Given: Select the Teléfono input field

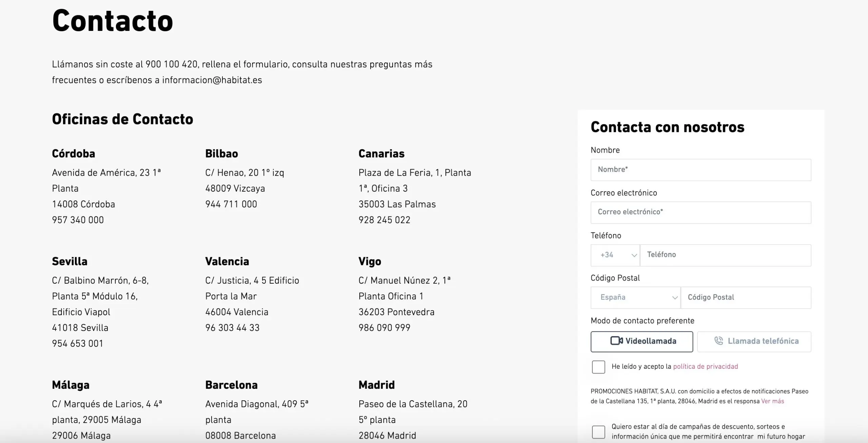Looking at the screenshot, I should (726, 255).
